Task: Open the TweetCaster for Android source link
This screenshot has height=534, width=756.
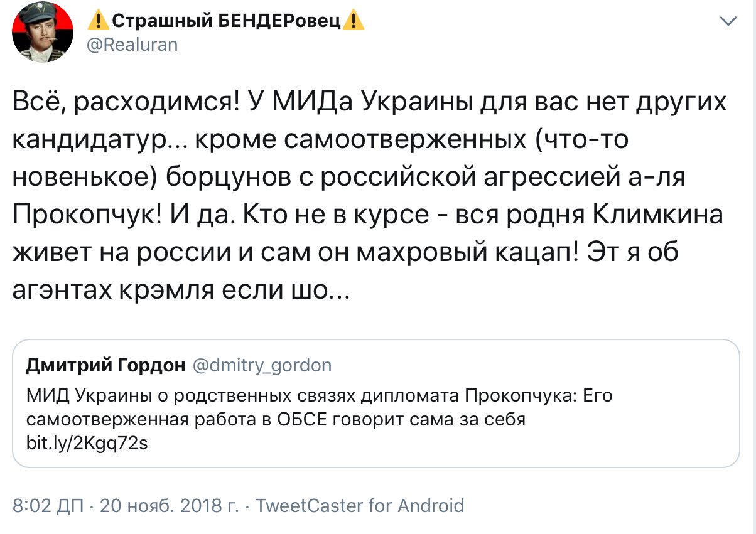Action: (360, 505)
